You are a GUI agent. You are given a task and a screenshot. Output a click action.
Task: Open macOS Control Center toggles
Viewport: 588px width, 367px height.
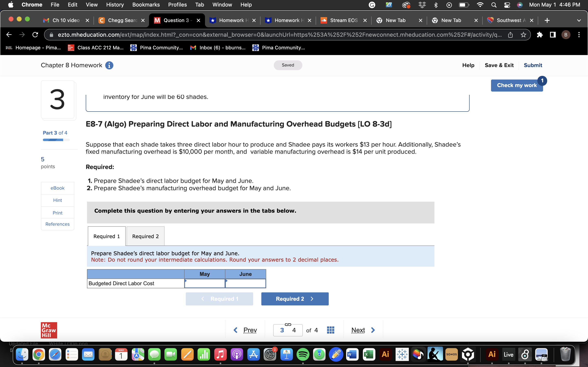click(x=507, y=5)
